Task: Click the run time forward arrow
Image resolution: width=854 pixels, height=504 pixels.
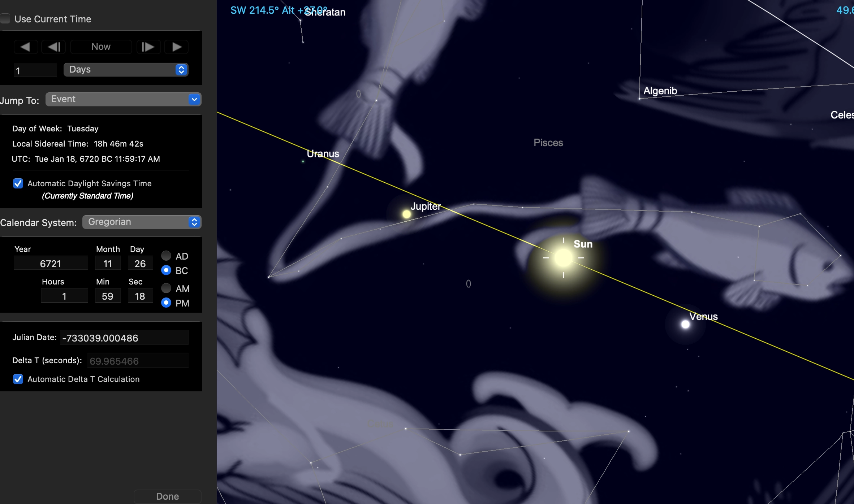Action: coord(177,47)
